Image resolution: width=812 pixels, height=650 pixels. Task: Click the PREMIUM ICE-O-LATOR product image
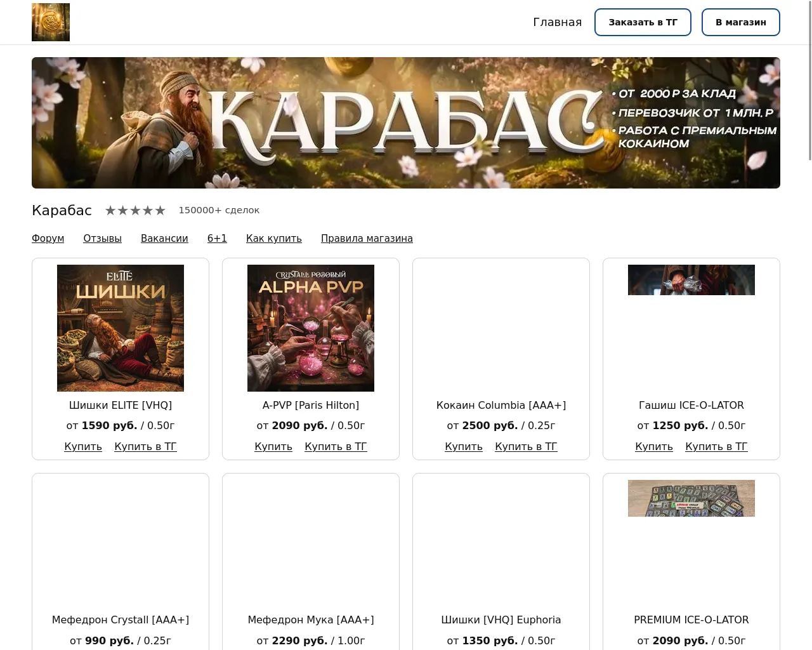pos(691,498)
